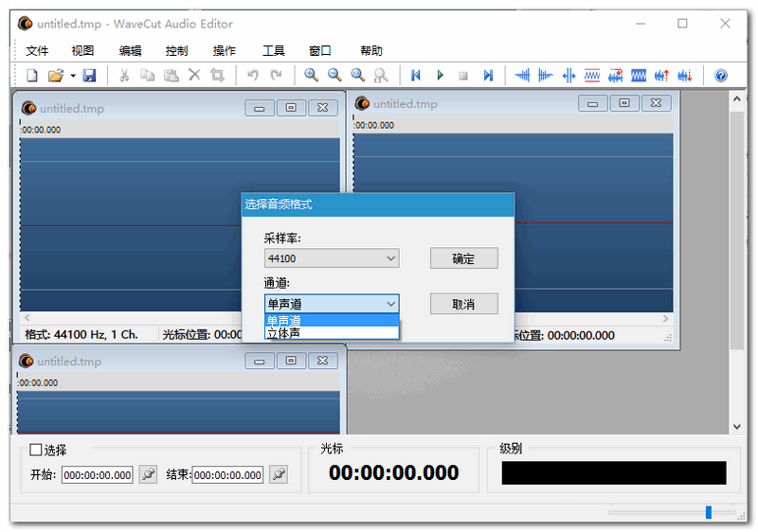Click the 开始 time input field
This screenshot has height=532, width=758.
[98, 475]
